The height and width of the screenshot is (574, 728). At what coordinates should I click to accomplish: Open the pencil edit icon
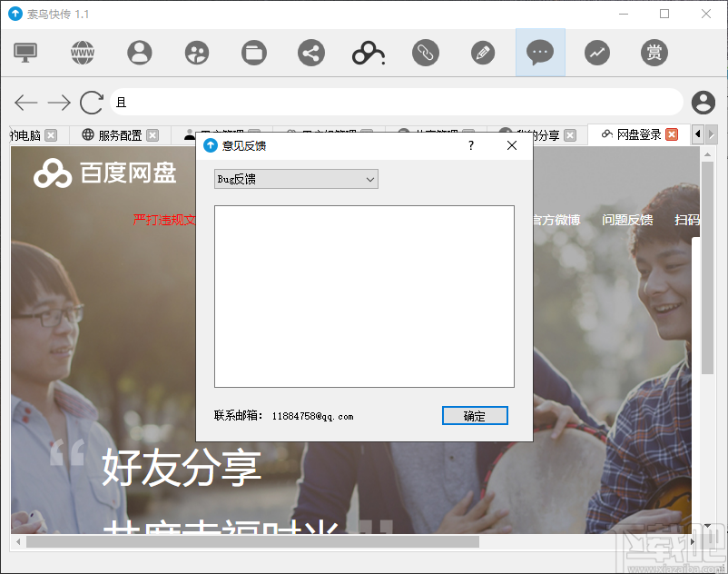point(483,53)
